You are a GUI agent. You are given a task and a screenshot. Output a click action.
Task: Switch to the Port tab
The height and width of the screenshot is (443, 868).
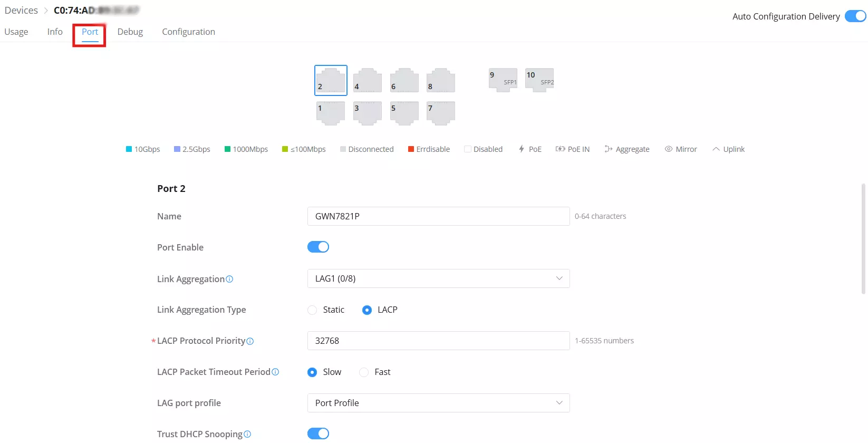coord(90,32)
